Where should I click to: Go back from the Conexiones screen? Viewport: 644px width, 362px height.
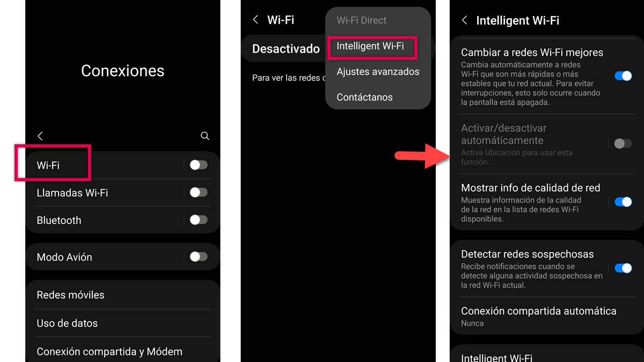tap(40, 136)
